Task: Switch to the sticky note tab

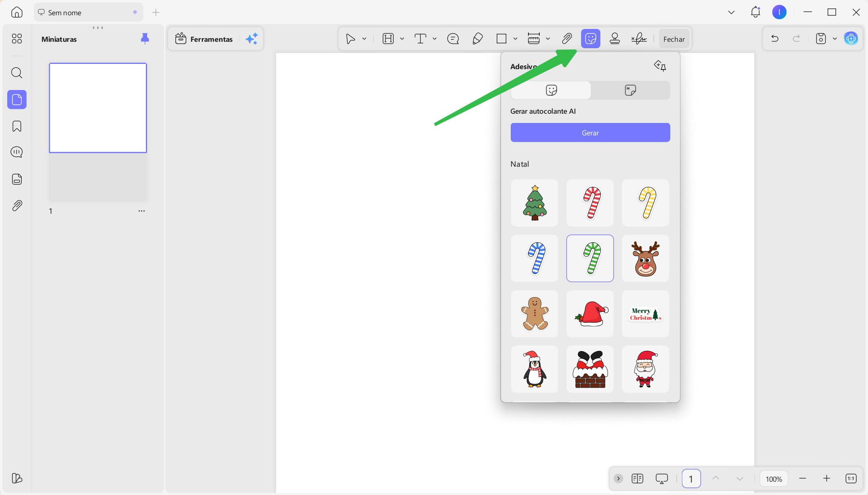Action: coord(630,90)
